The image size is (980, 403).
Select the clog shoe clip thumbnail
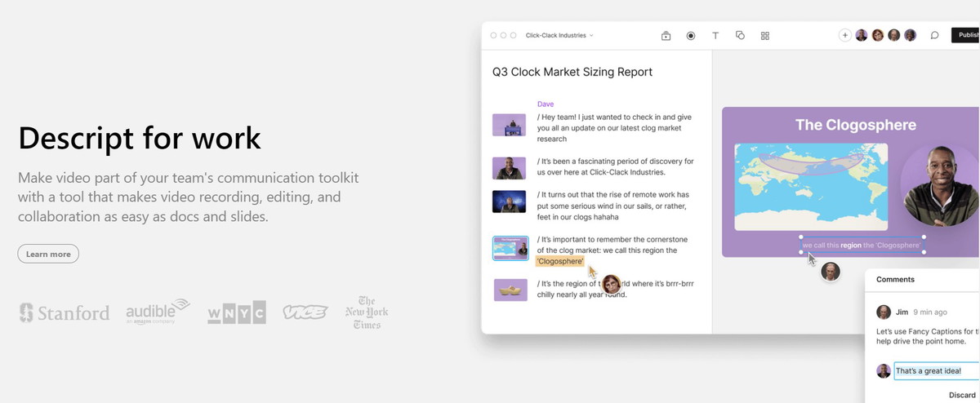(510, 290)
